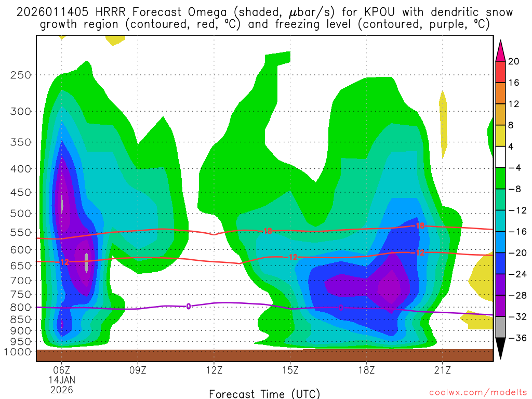This screenshot has height=399, width=532.
Task: Click the purple 0 contour label near 17Z
Action: 341,308
